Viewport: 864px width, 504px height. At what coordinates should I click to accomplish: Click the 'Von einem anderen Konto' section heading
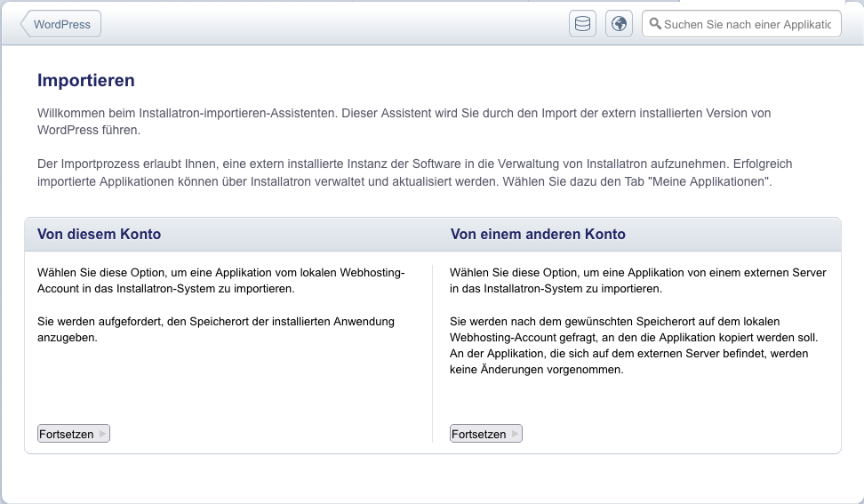(x=538, y=234)
